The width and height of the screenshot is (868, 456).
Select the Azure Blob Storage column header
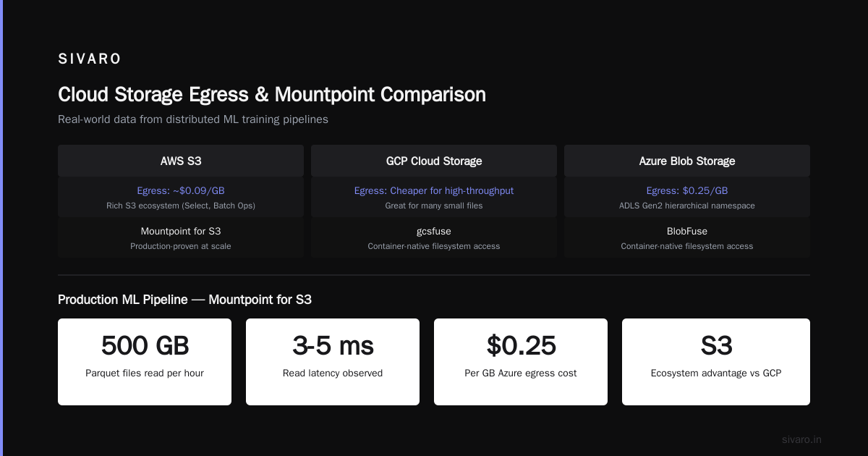click(x=687, y=161)
